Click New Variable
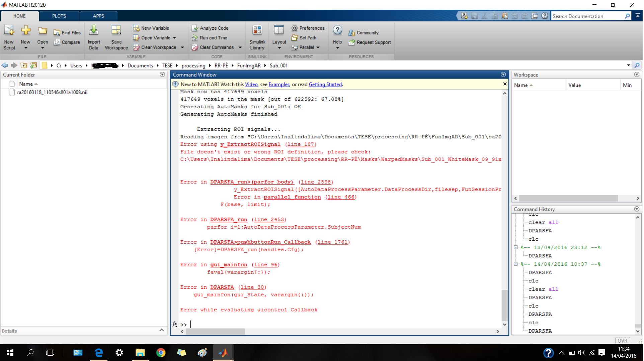This screenshot has height=361, width=644. point(151,28)
